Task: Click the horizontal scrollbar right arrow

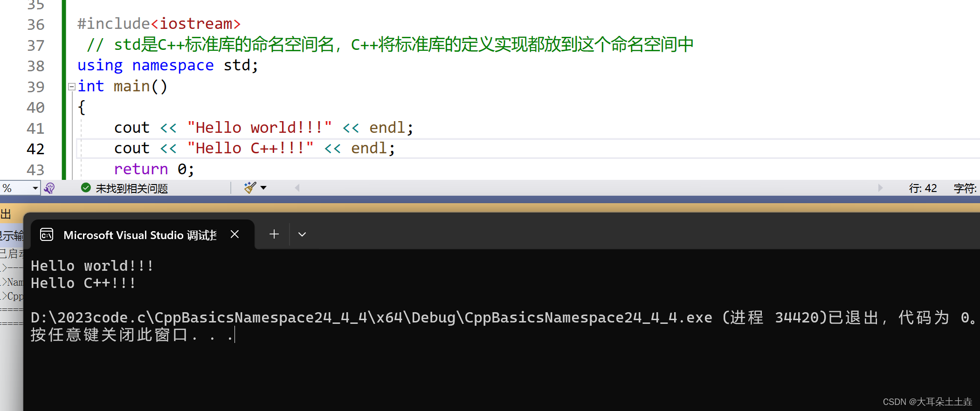Action: click(880, 188)
